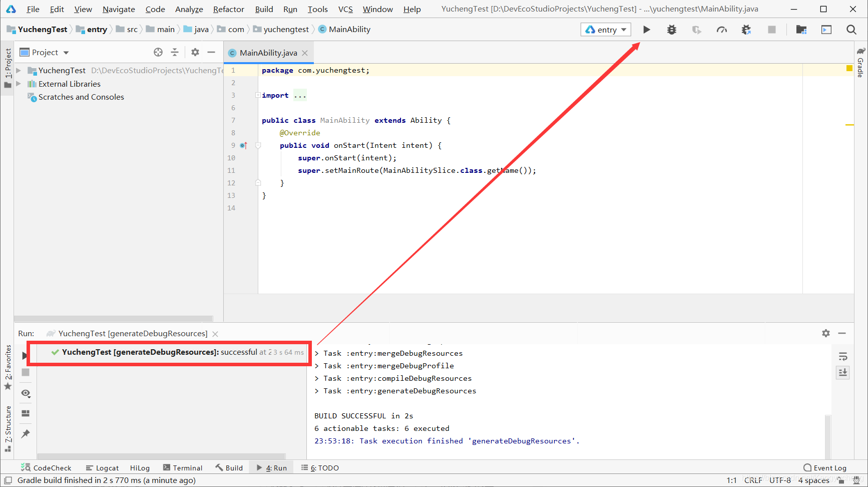Screen dimensions: 868x487
Task: Run with coverage toolbar icon
Action: 696,30
